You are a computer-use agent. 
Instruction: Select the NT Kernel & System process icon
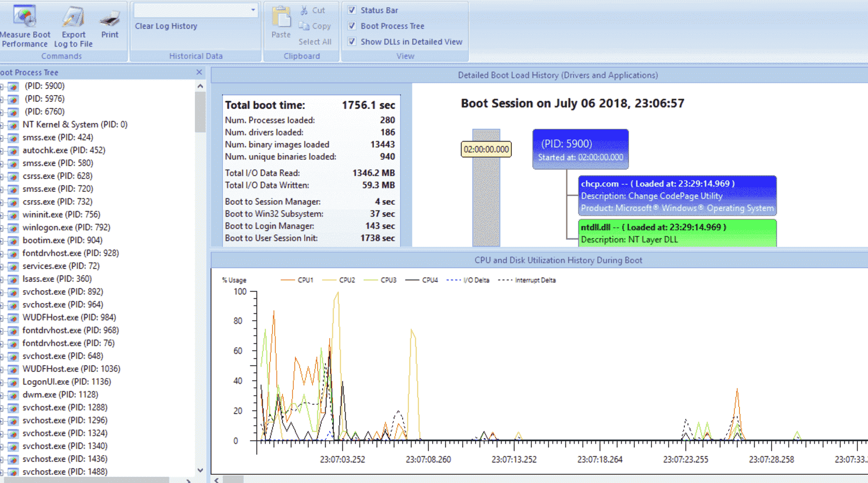coord(13,125)
